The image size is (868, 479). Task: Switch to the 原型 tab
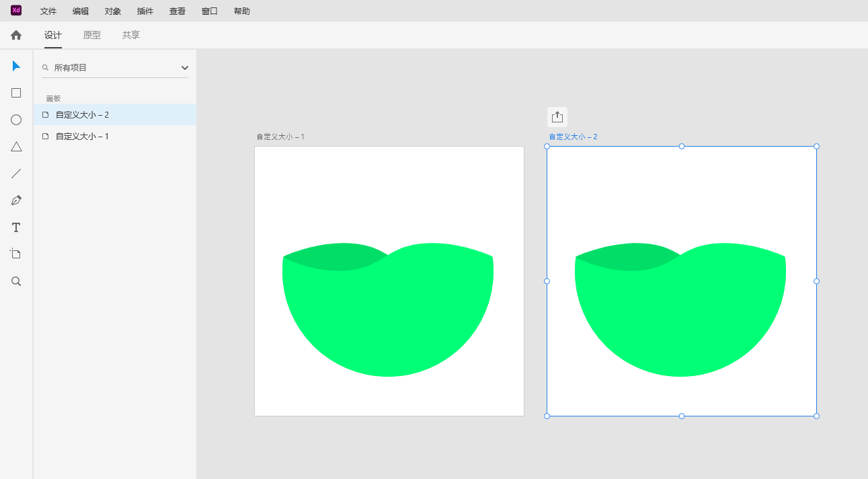(92, 35)
